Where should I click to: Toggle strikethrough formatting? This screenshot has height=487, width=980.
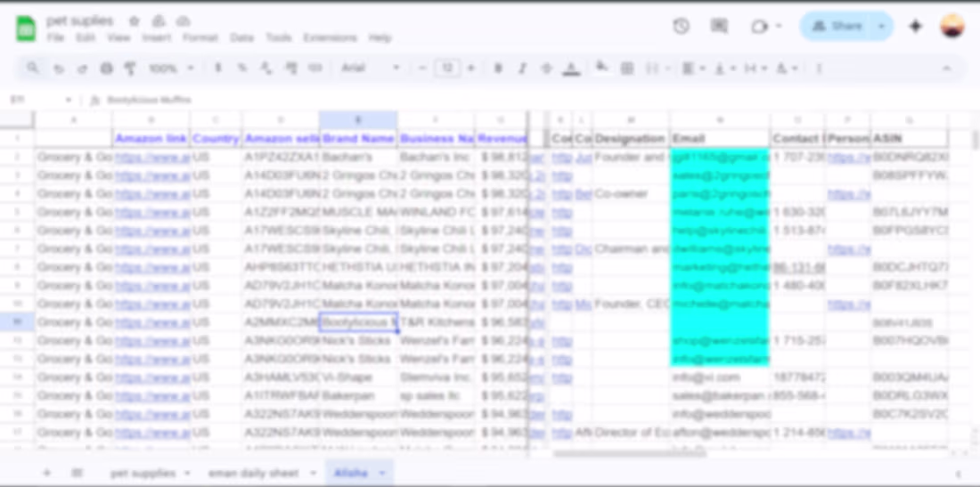point(547,68)
